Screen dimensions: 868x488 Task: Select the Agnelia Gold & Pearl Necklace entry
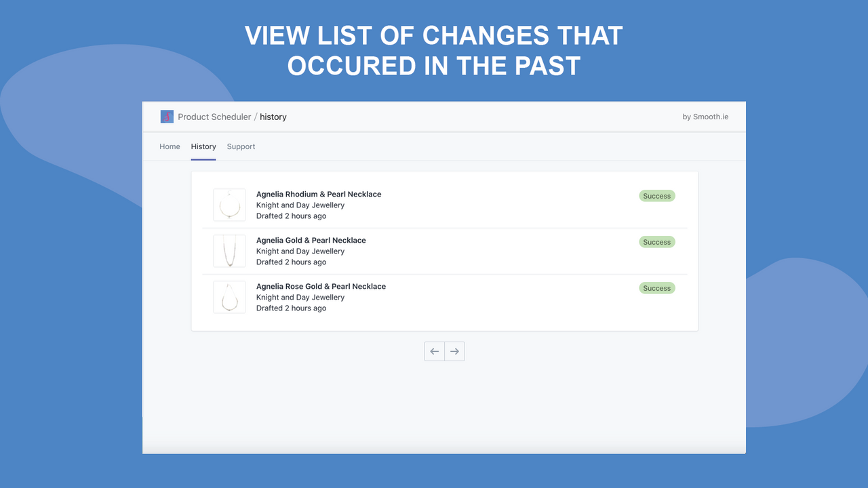[311, 240]
